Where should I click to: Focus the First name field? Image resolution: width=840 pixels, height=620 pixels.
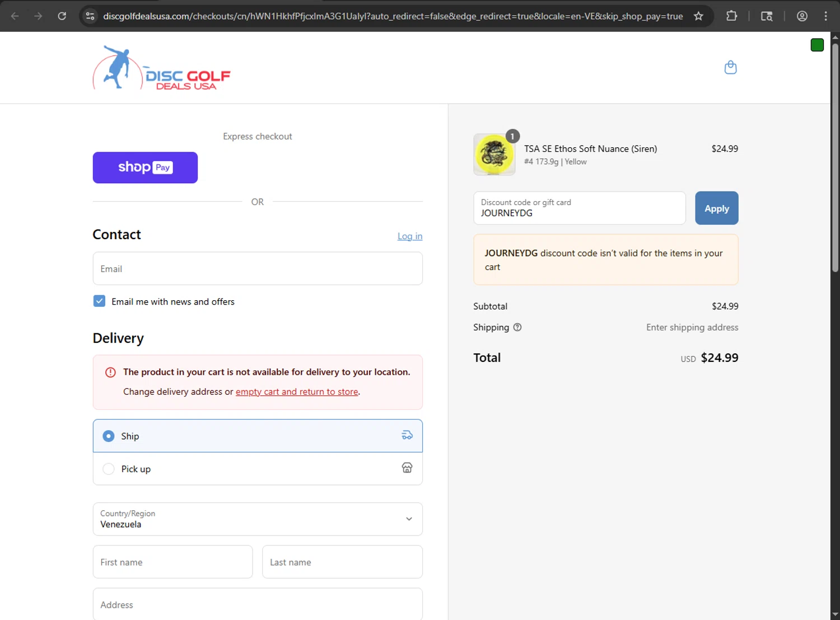click(x=172, y=562)
